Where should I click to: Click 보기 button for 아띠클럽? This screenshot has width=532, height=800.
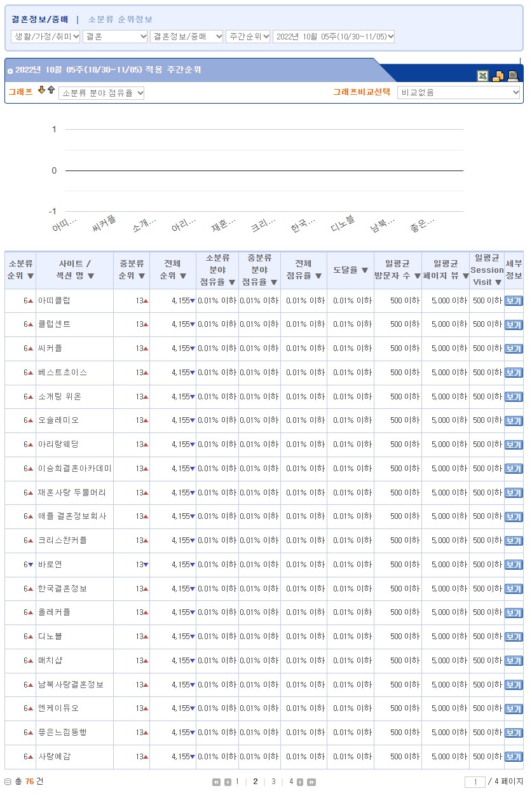pyautogui.click(x=513, y=301)
